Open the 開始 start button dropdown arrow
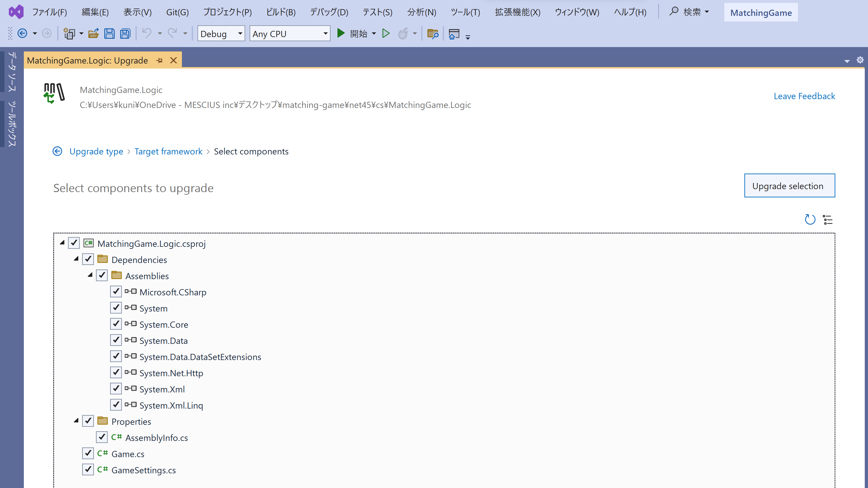The image size is (868, 488). pos(374,34)
